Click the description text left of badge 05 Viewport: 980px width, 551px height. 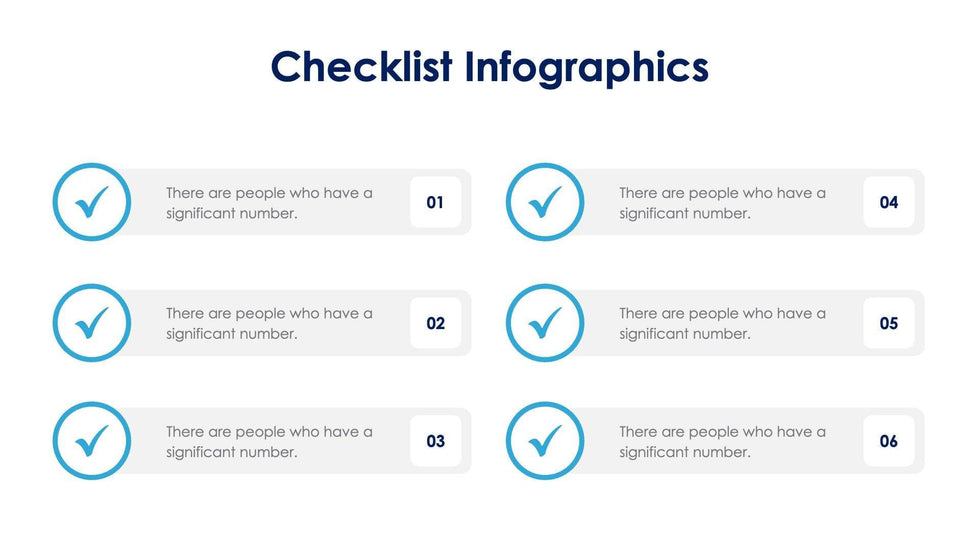(722, 323)
